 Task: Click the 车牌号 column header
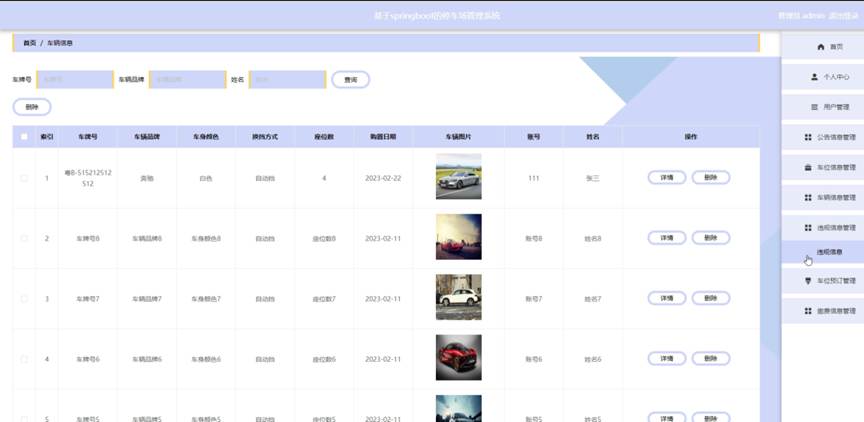pyautogui.click(x=87, y=137)
